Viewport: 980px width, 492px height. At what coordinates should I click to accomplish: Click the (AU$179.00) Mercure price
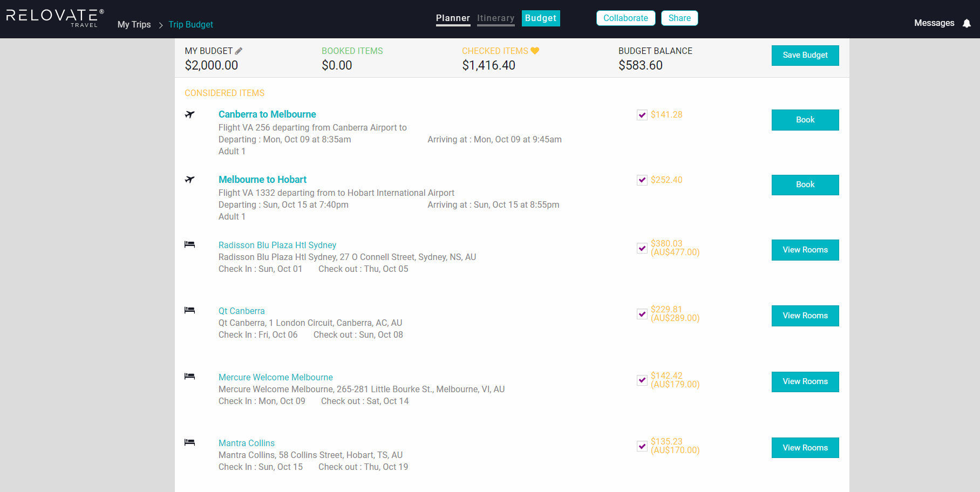(675, 385)
